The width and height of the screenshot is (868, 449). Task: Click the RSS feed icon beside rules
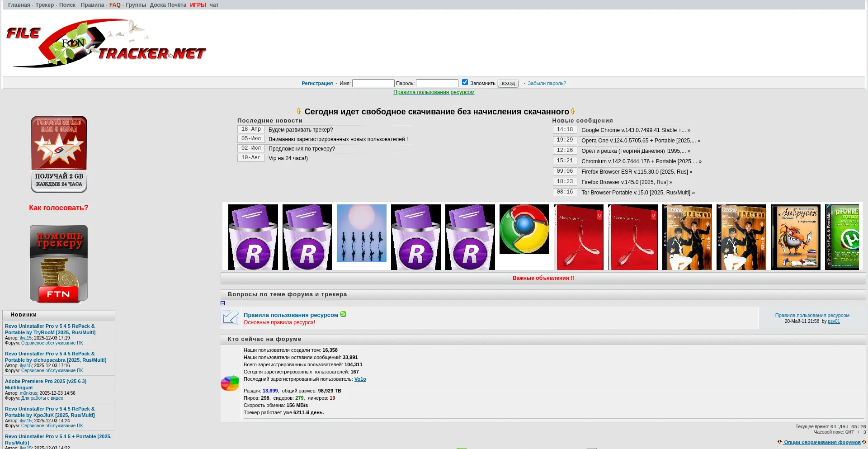(344, 314)
